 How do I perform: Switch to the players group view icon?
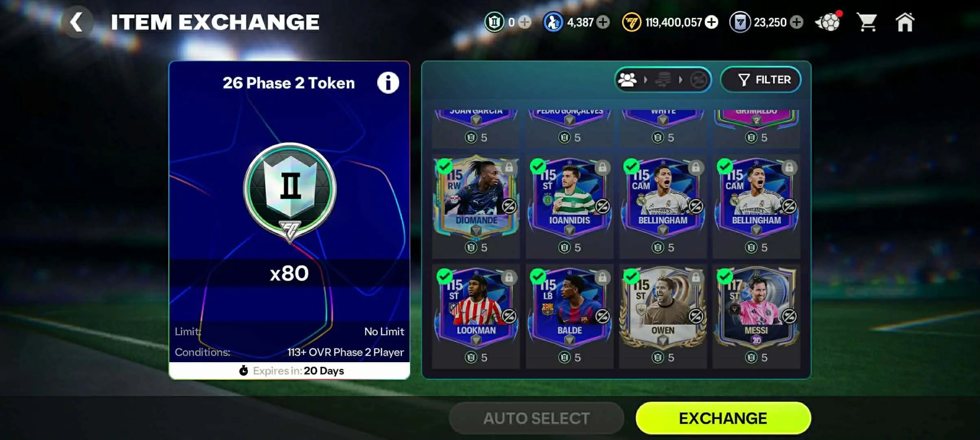627,79
